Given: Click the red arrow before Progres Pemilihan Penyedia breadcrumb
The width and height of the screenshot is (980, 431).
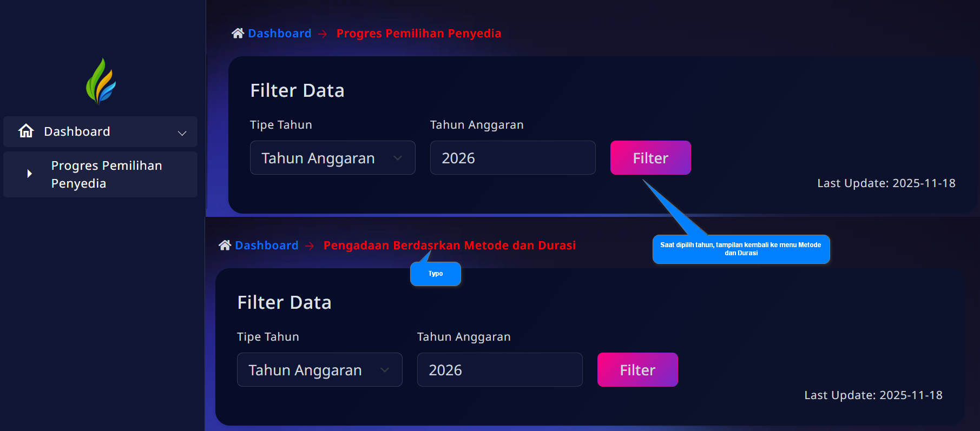Looking at the screenshot, I should [x=323, y=34].
